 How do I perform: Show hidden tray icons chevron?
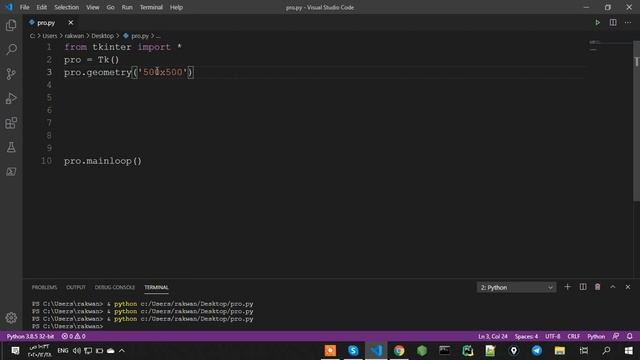[122, 351]
